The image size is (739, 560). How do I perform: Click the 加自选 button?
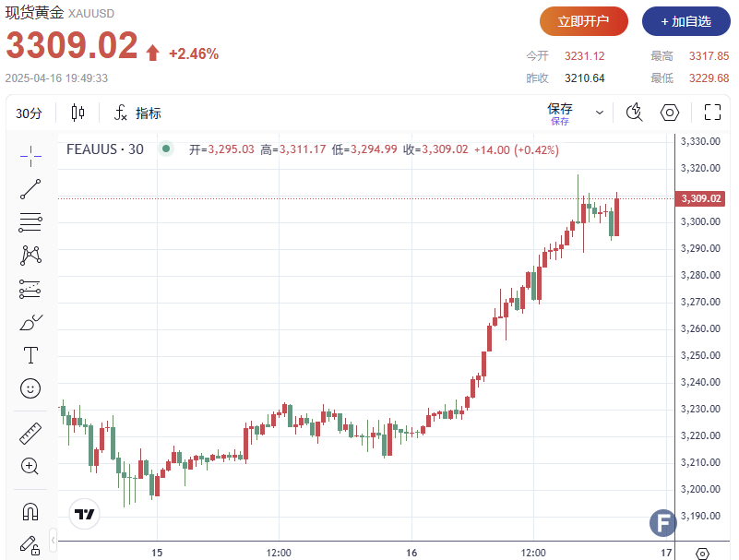click(685, 21)
